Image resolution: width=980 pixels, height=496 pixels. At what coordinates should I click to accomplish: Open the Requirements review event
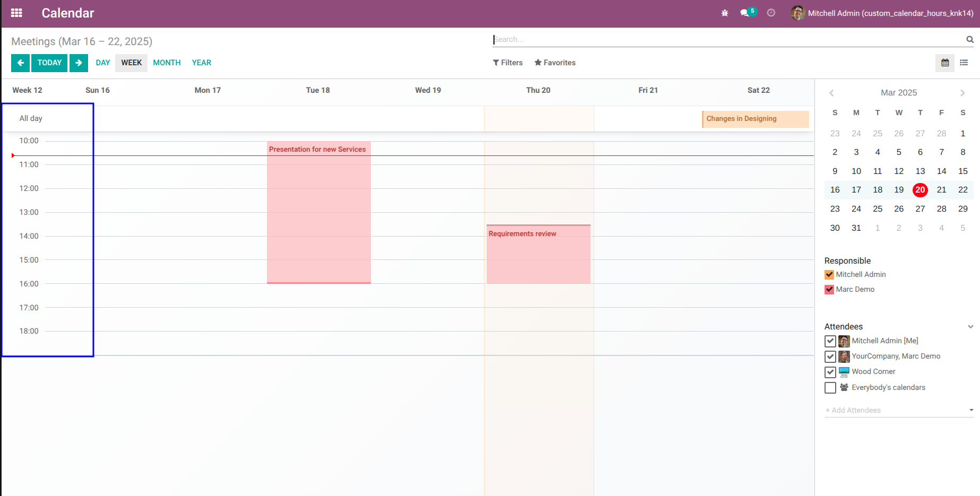538,254
